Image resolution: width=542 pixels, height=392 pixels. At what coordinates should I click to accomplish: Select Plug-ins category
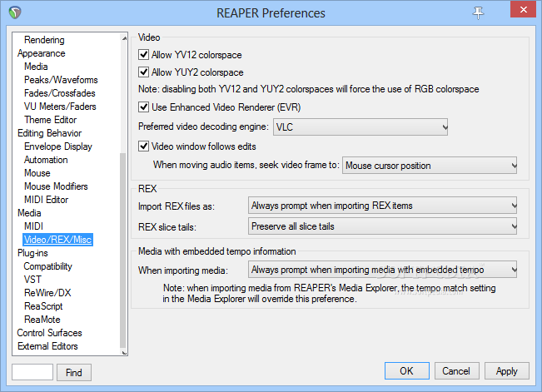tap(32, 253)
